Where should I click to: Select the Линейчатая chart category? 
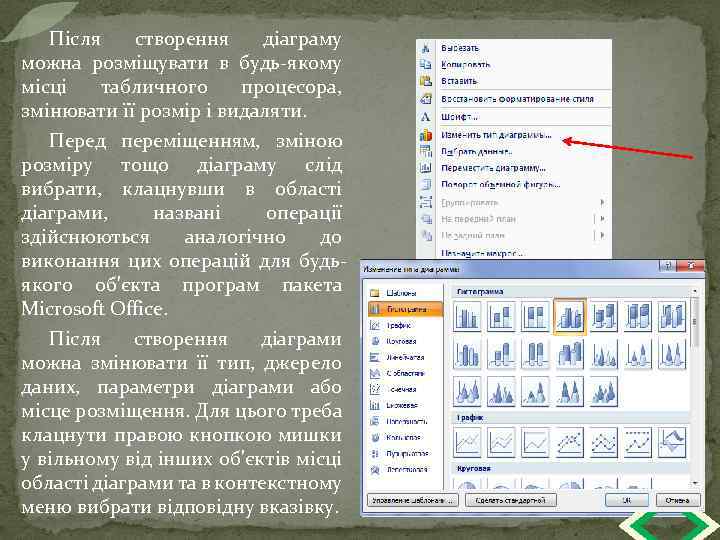click(405, 357)
